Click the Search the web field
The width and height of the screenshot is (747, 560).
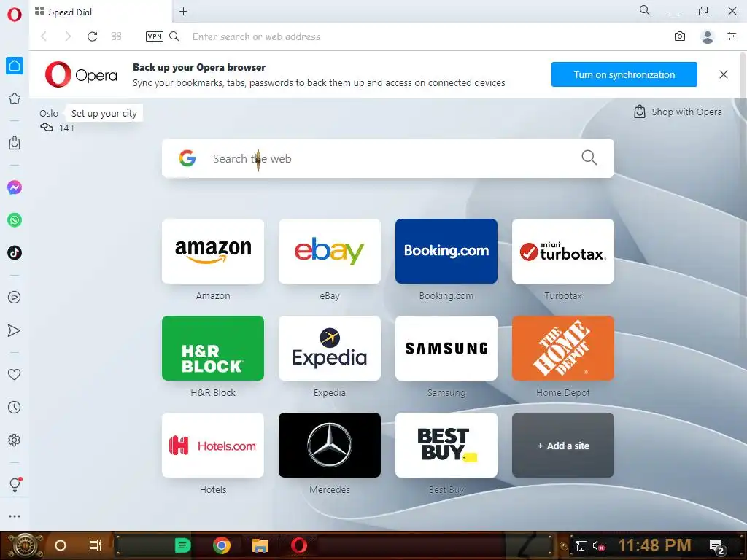[387, 158]
